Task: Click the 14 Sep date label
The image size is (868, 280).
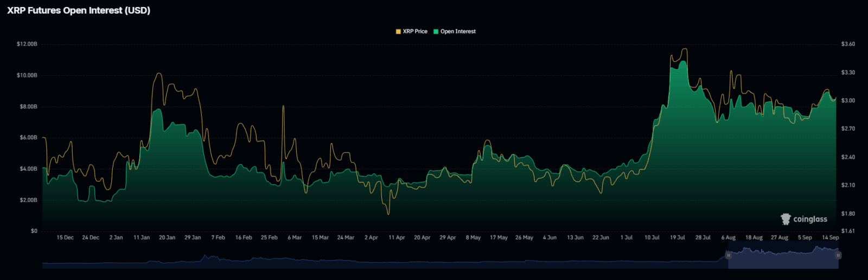Action: (831, 238)
